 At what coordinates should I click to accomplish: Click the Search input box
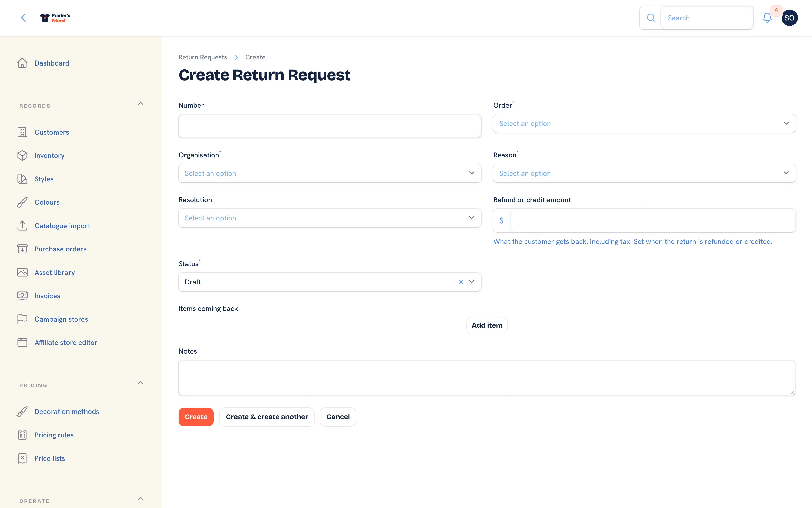[707, 18]
